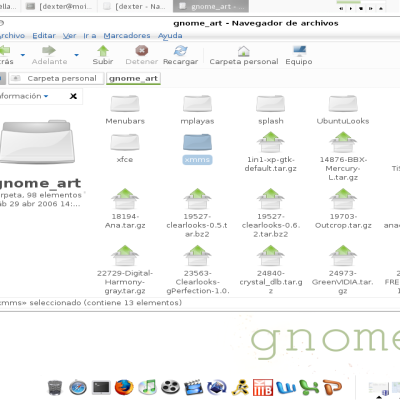Select 24840-crystal_dlb.tar.gz archive
Image resolution: width=400 pixels, height=400 pixels.
pos(271,269)
